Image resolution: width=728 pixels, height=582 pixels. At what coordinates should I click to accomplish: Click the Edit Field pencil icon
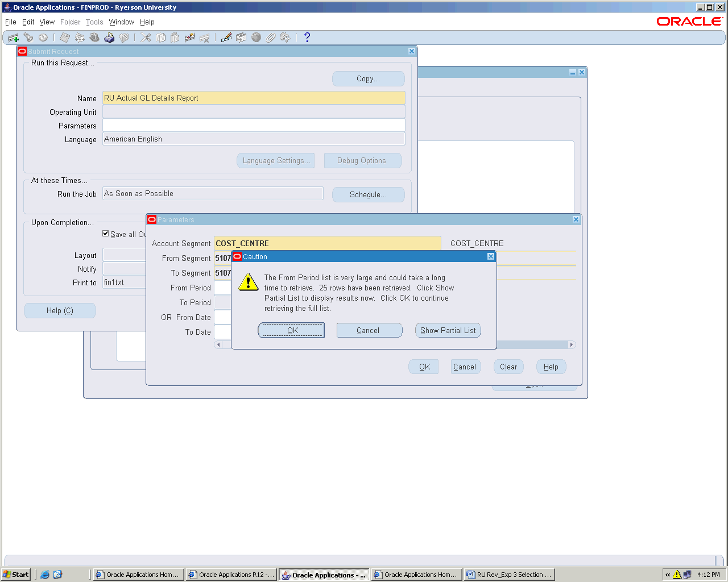226,38
